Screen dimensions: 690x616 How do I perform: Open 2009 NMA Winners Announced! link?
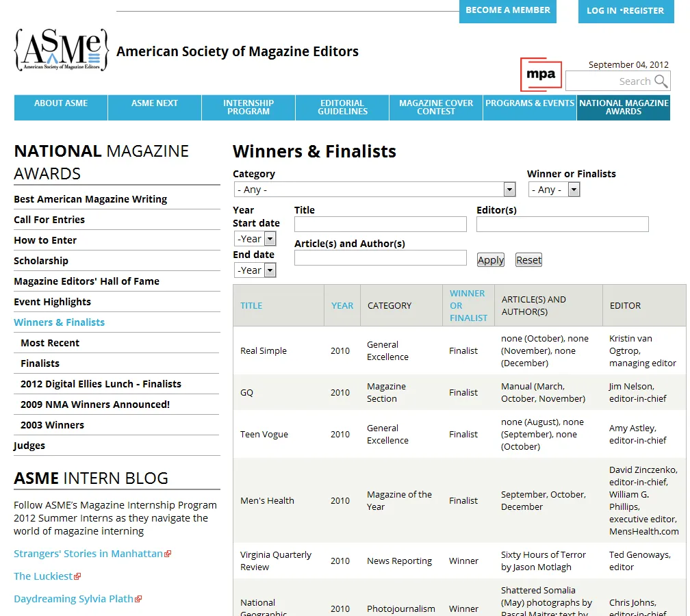click(95, 405)
